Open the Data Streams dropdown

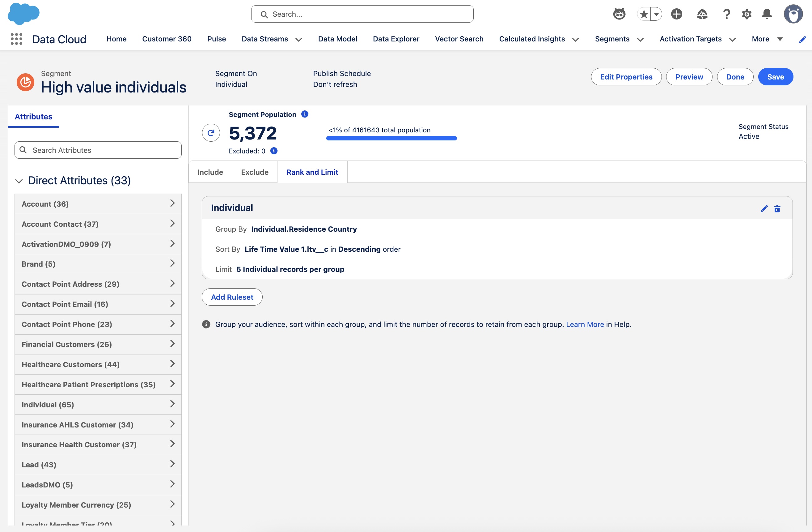(x=298, y=40)
